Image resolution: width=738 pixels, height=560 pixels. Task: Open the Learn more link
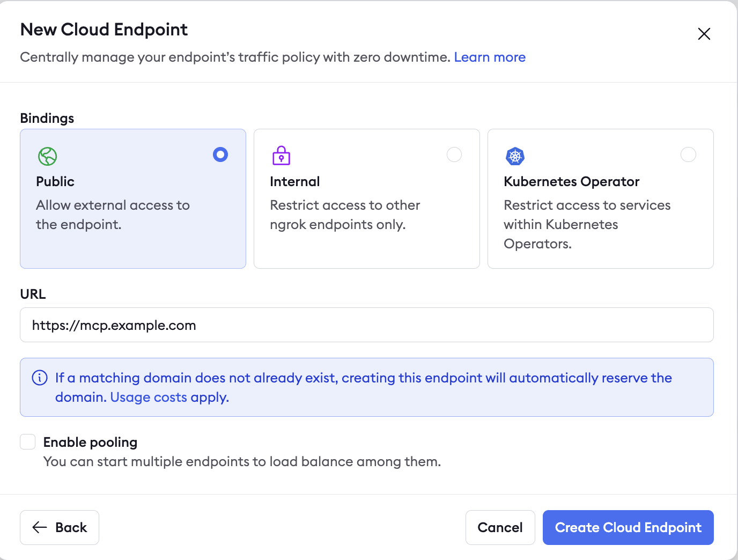click(490, 57)
